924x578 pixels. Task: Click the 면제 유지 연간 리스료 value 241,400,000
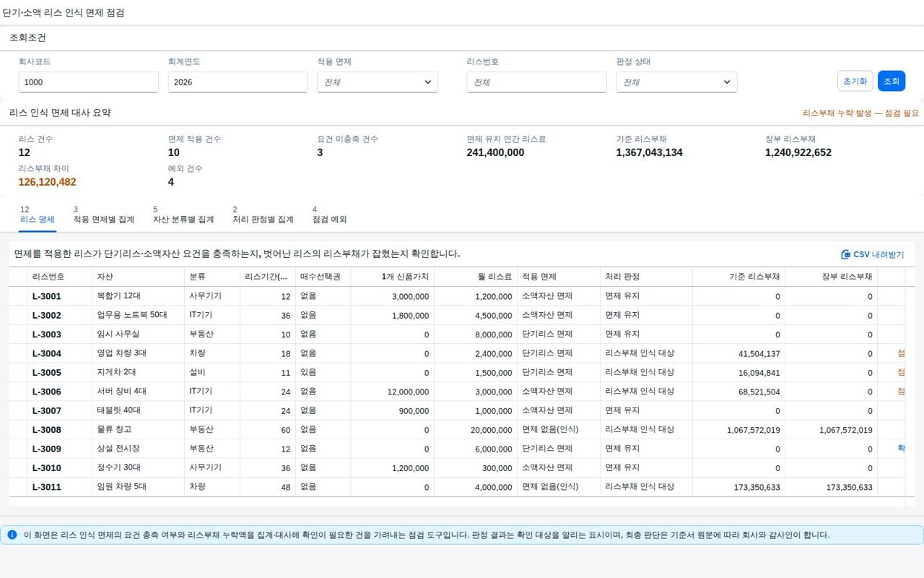495,152
